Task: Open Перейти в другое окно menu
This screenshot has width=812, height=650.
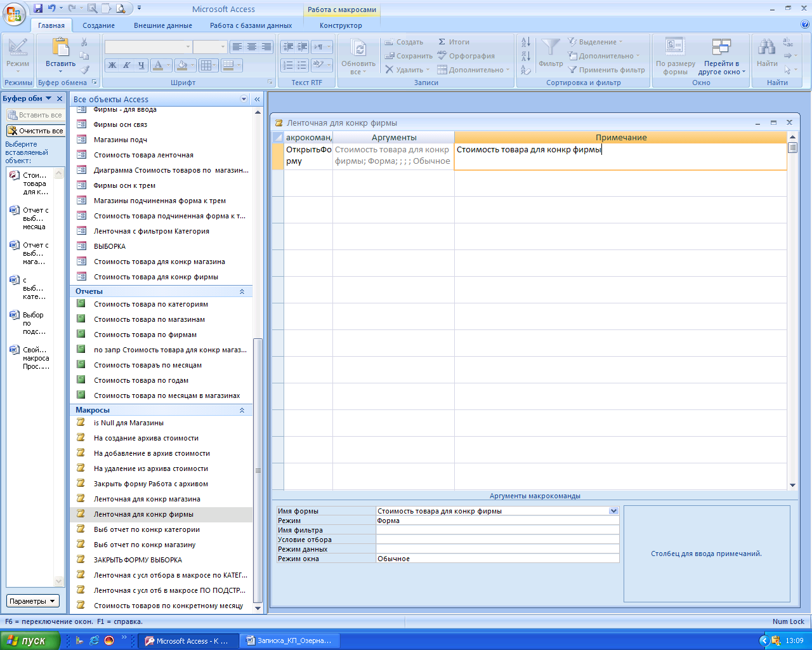Action: [722, 56]
